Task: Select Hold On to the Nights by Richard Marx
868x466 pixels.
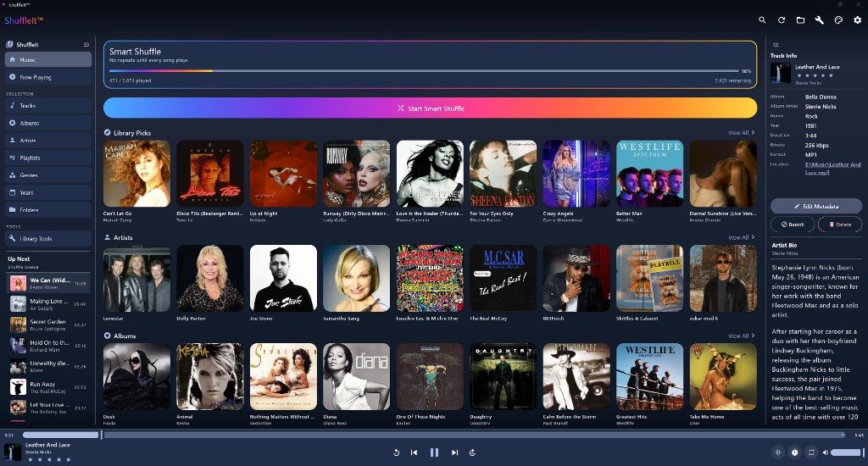Action: pyautogui.click(x=48, y=346)
